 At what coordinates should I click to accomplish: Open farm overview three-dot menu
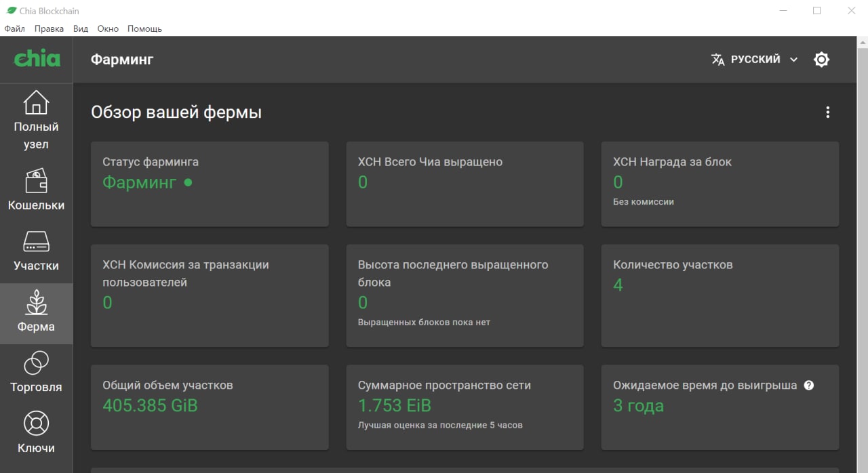(x=827, y=112)
